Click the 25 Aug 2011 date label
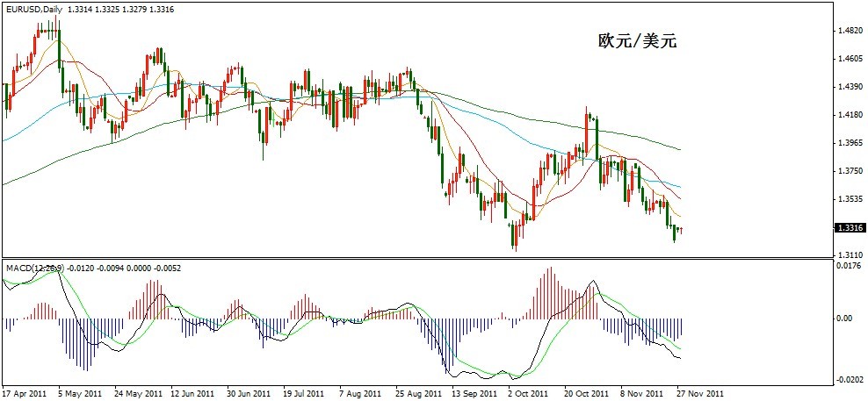Screen dimensions: 868x401 pyautogui.click(x=416, y=394)
